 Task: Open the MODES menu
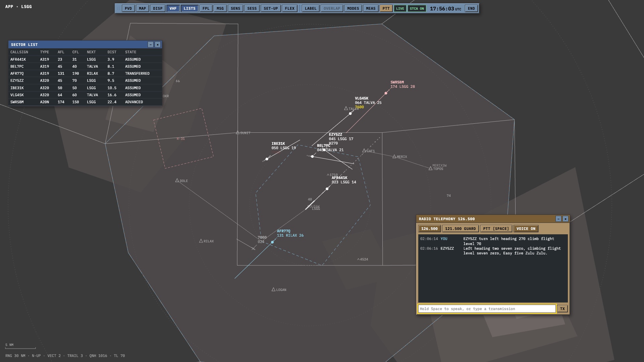point(353,8)
